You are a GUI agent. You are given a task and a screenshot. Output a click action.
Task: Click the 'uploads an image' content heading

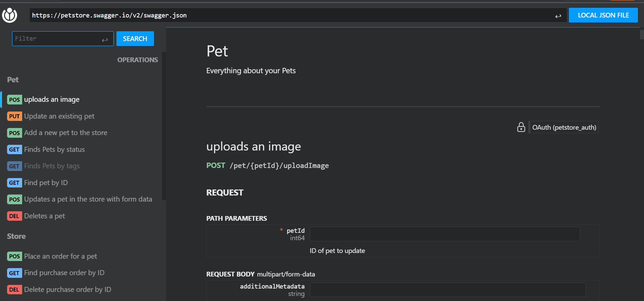click(x=254, y=146)
